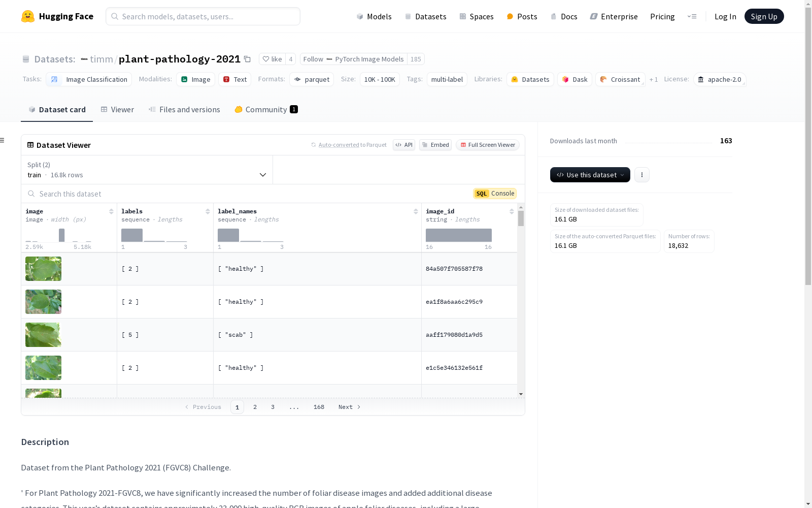
Task: Select the Dask library tag
Action: (x=574, y=79)
